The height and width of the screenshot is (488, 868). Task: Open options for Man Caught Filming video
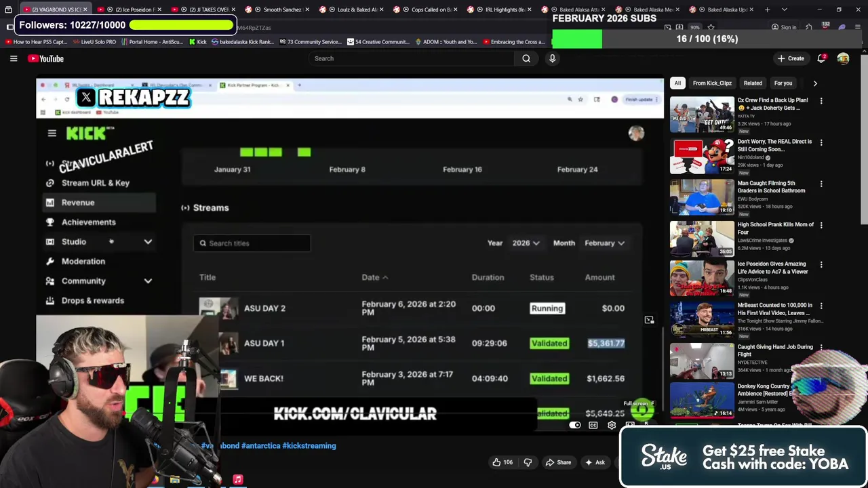click(821, 184)
